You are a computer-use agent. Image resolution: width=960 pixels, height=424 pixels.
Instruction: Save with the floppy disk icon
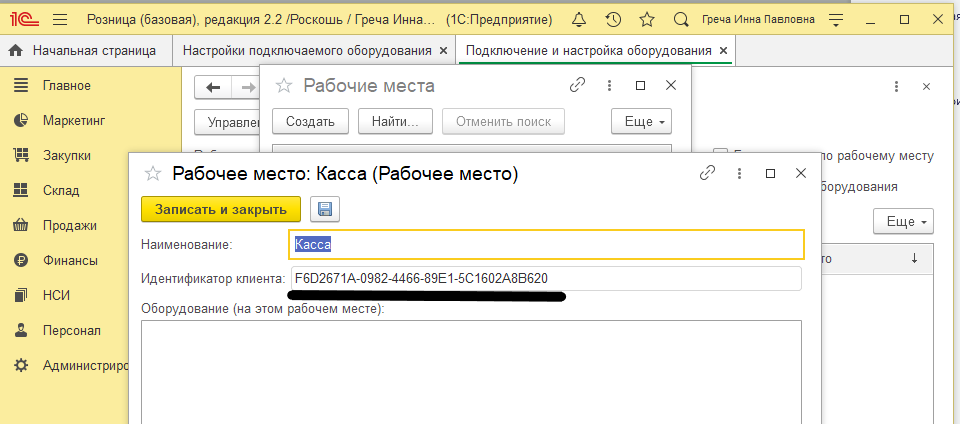[325, 209]
